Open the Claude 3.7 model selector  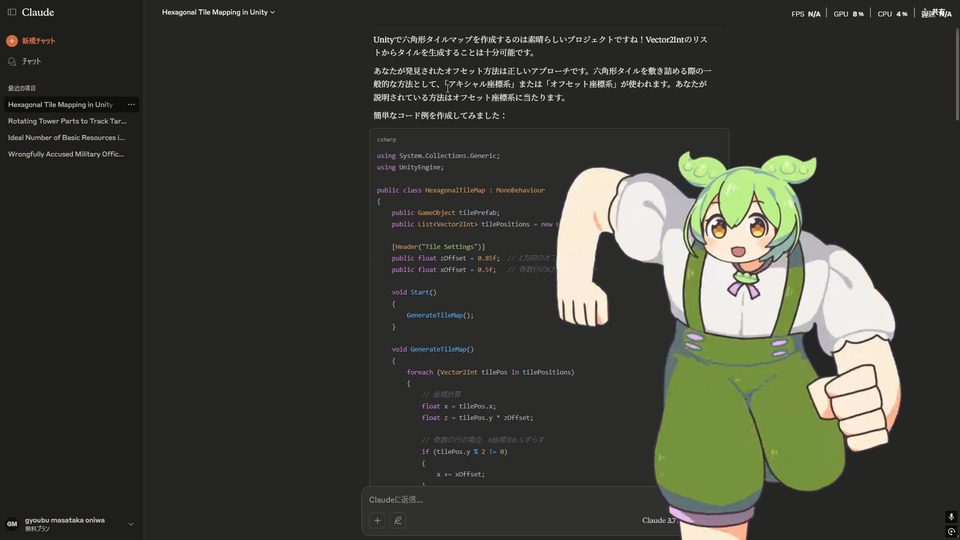pyautogui.click(x=659, y=520)
